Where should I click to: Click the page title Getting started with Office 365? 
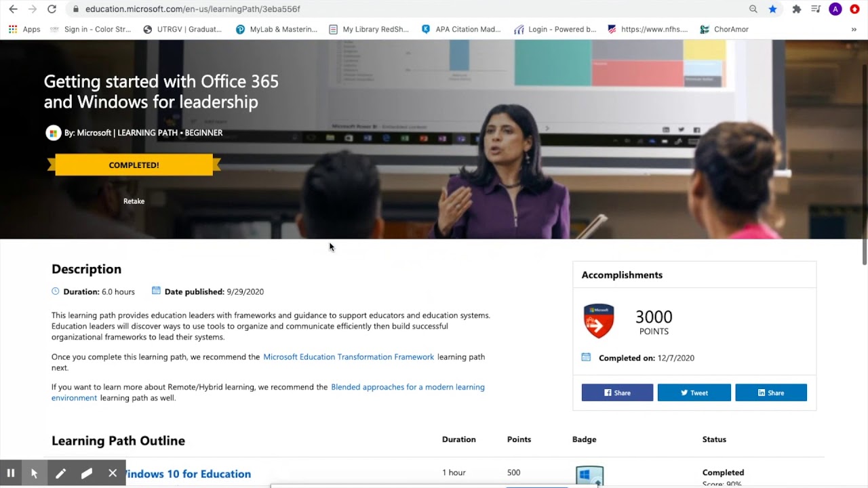tap(161, 91)
